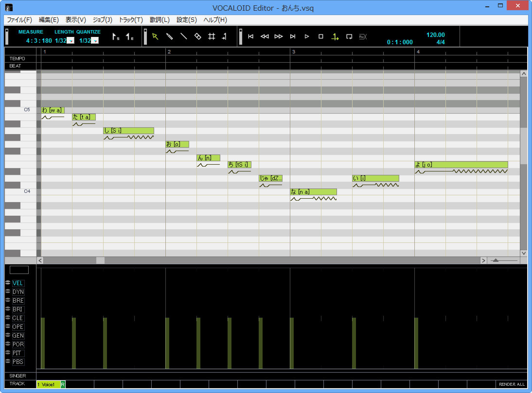Stop playback with the stop button
Viewport: 532px width, 393px height.
321,36
